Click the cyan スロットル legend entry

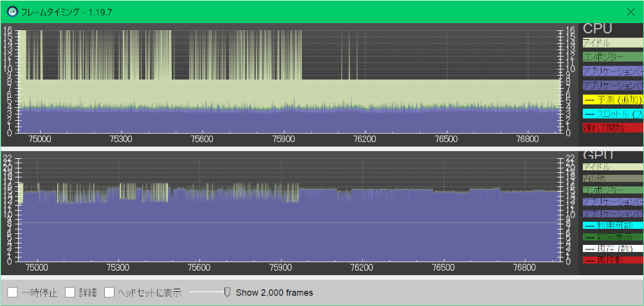612,114
